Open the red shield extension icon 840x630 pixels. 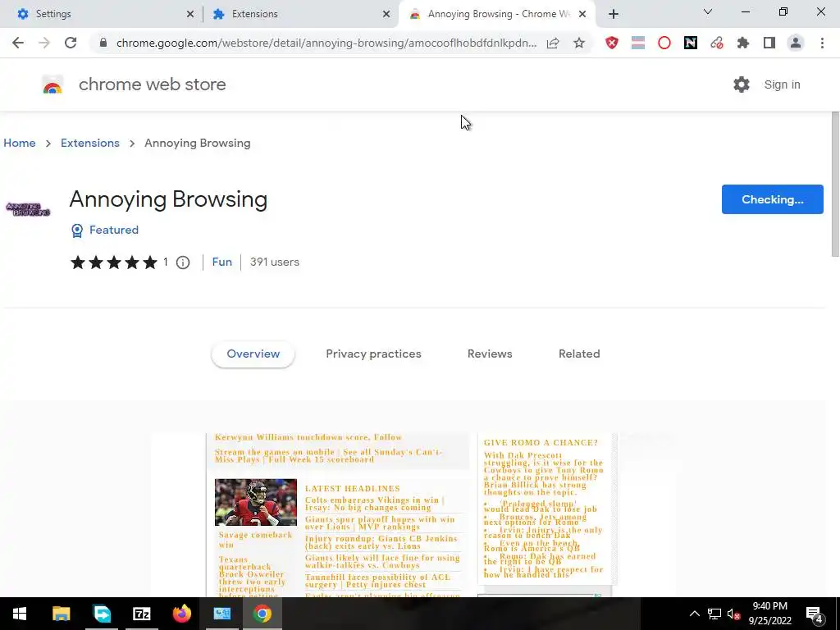click(612, 43)
